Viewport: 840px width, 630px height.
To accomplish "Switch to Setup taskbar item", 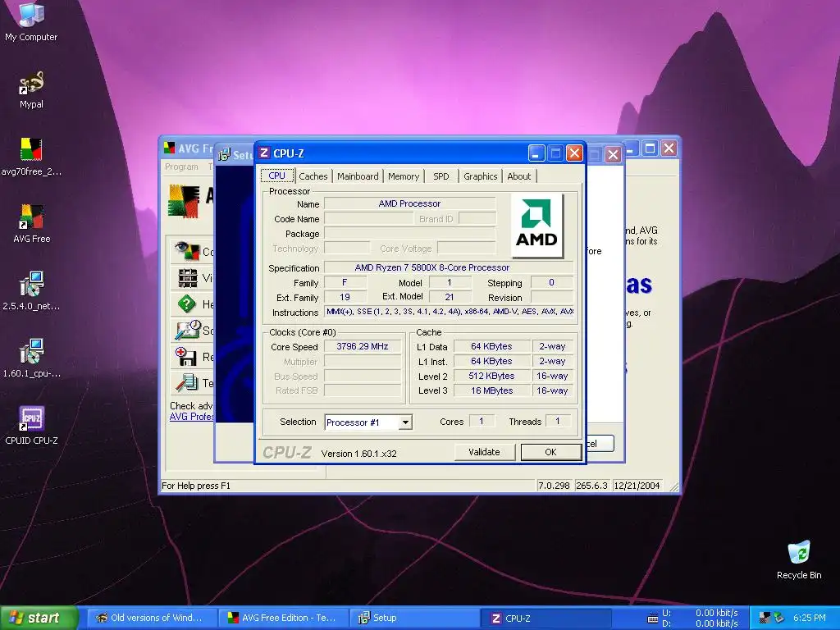I will coord(414,618).
